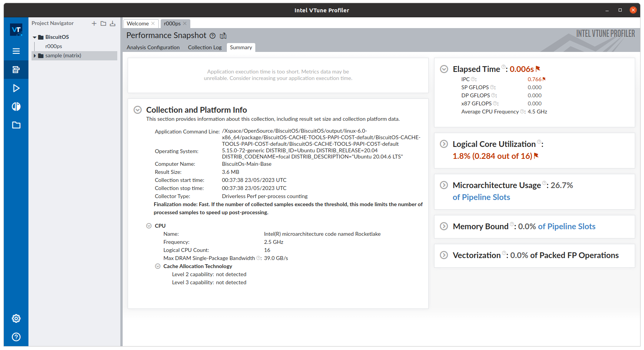Open the Collection Log tab

205,47
